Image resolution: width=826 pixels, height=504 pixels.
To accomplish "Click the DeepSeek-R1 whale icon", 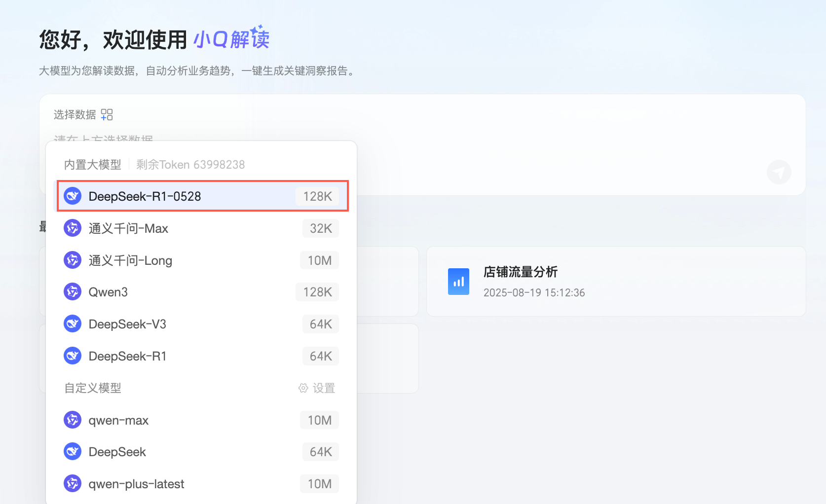I will click(73, 356).
